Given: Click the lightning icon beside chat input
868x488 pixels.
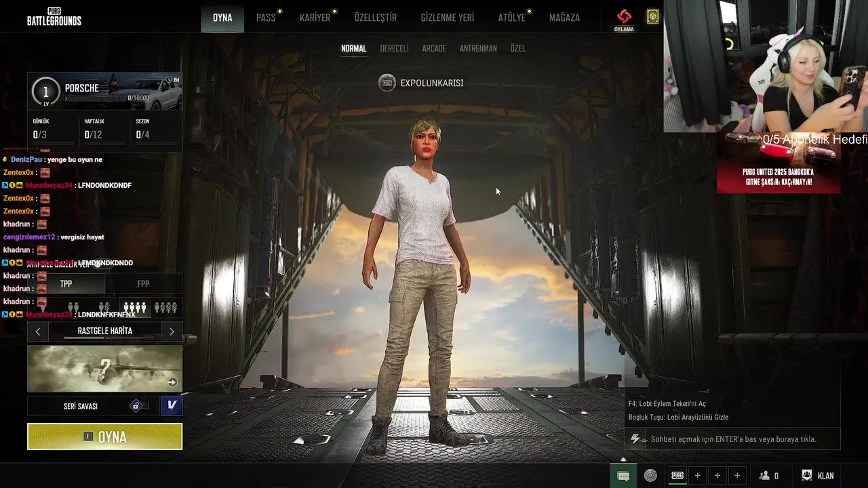Looking at the screenshot, I should pyautogui.click(x=635, y=439).
